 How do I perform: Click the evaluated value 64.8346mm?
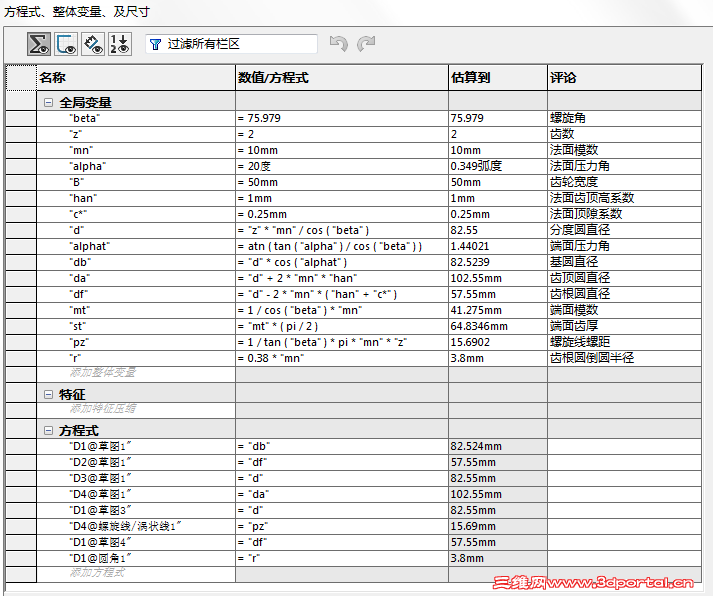point(498,326)
